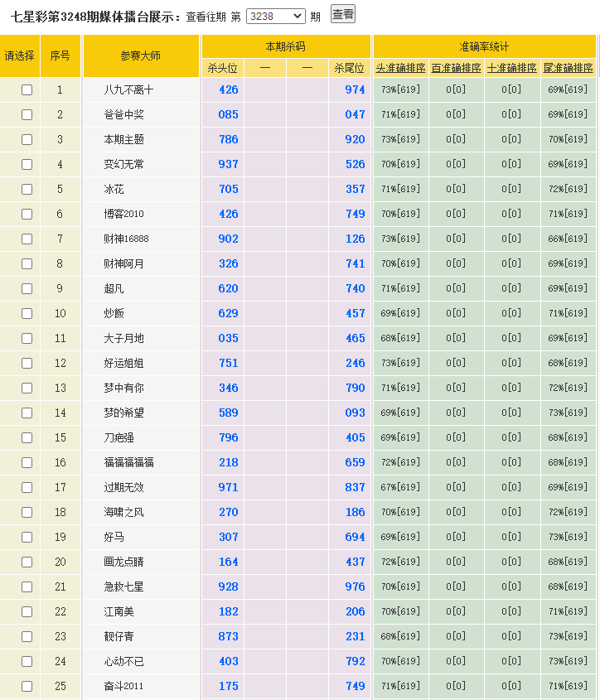Check the box for 八九不离十
This screenshot has height=700, width=600.
tap(27, 90)
